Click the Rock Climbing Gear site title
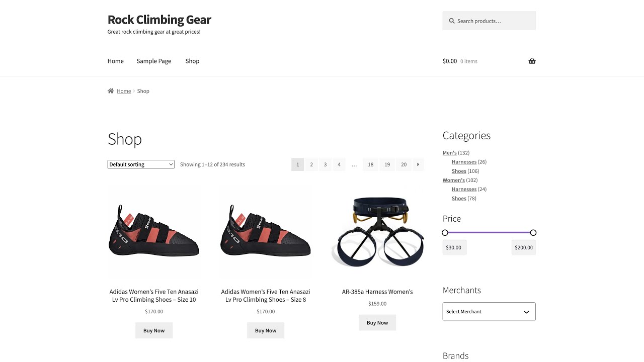 (x=159, y=20)
